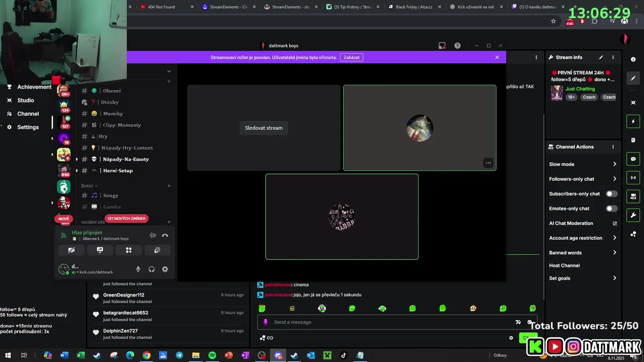The image size is (644, 362).
Task: Open Achievement in Kick sidebar
Action: (x=28, y=87)
